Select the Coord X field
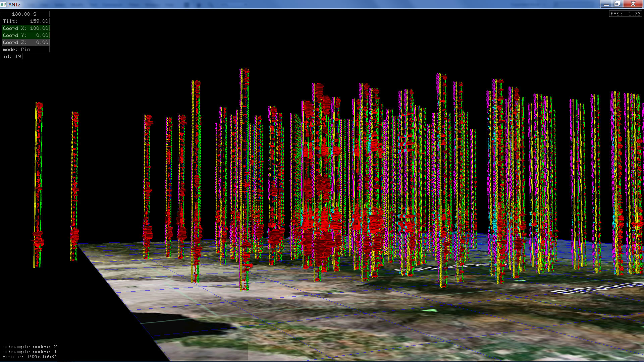644x362 pixels. [x=25, y=28]
